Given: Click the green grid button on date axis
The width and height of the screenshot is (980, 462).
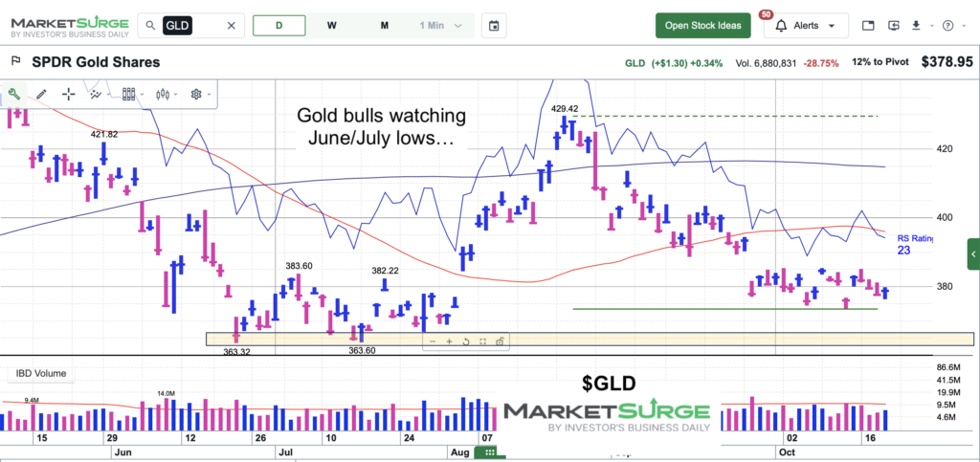Looking at the screenshot, I should click(489, 452).
